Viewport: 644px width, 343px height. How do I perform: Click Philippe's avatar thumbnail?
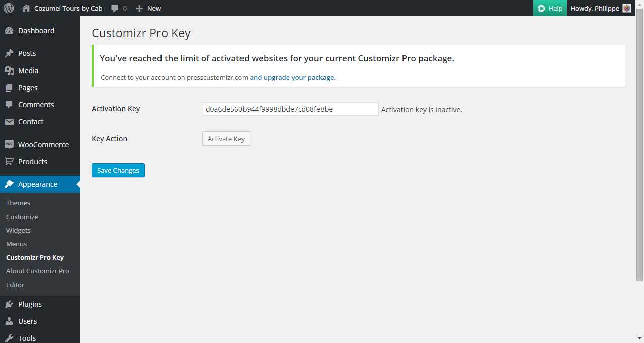[627, 8]
